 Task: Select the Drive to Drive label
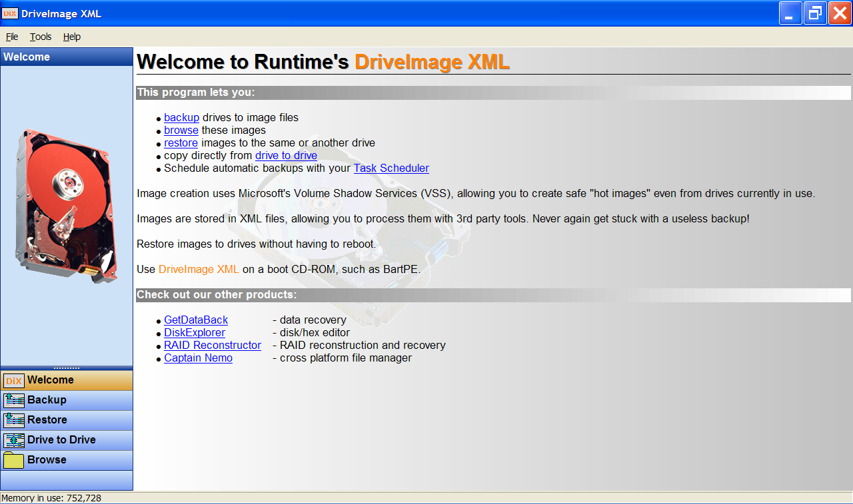coord(61,440)
